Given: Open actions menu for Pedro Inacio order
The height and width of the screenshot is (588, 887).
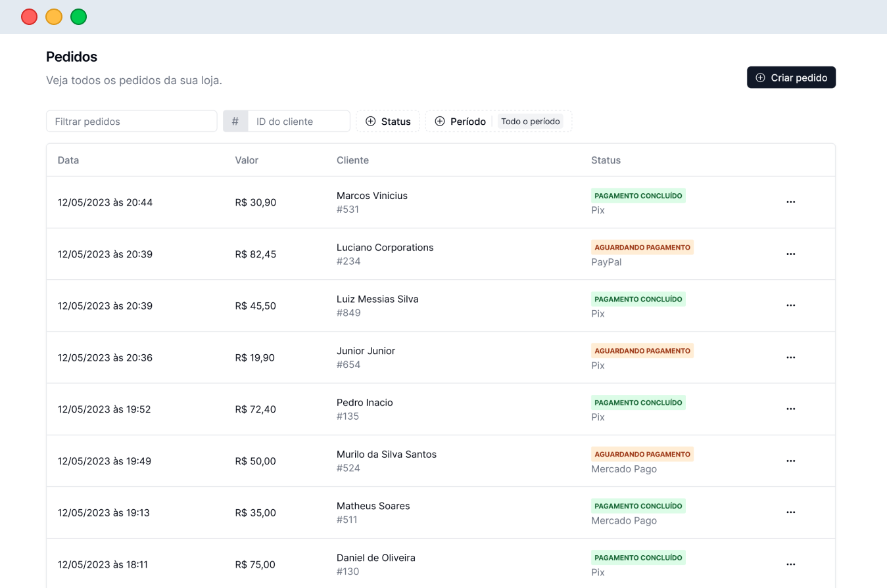Looking at the screenshot, I should point(791,409).
